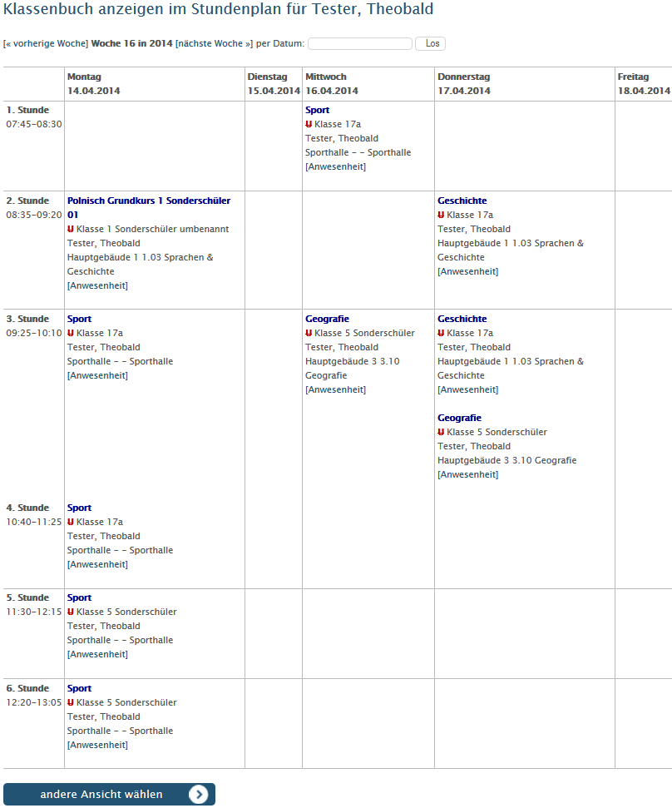Open Thursday third-hour Geschichte lesson
The width and height of the screenshot is (672, 808).
(462, 319)
